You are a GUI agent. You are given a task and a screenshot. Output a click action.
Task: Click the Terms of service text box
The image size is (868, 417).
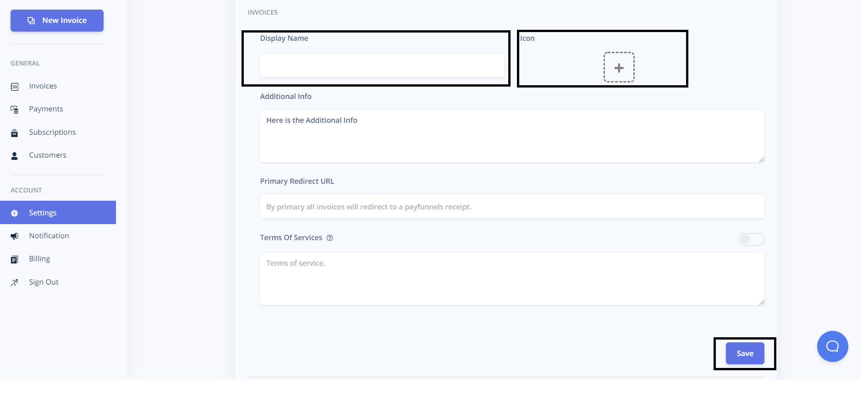(x=512, y=278)
